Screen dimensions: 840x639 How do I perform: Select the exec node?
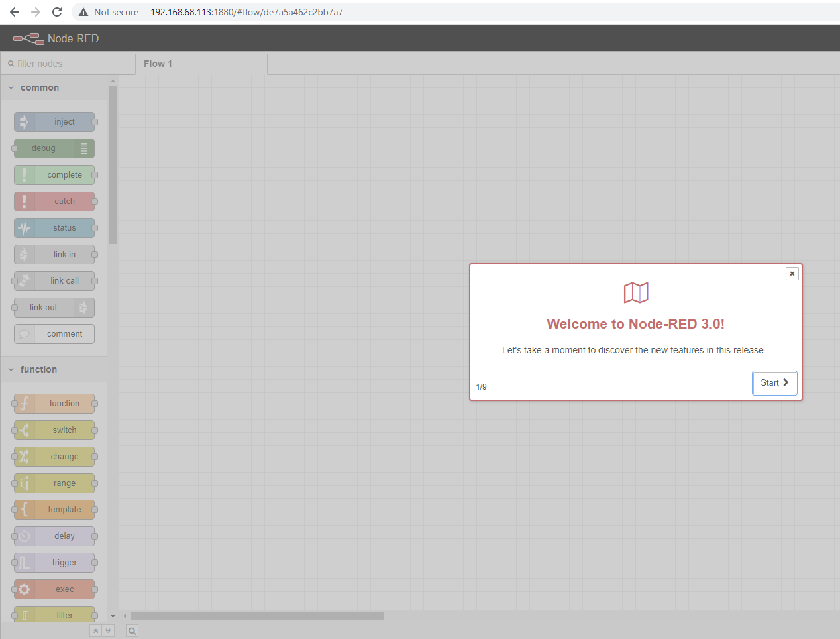[54, 589]
